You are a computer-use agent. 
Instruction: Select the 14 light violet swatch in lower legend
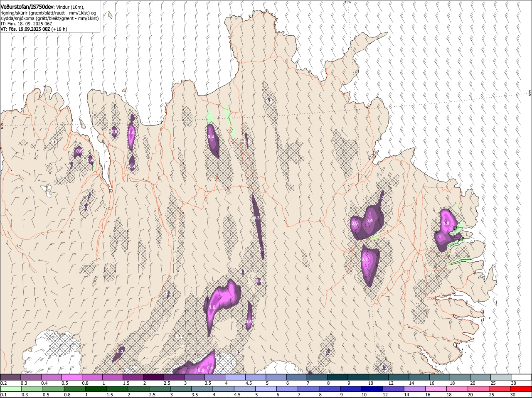[x=415, y=389]
